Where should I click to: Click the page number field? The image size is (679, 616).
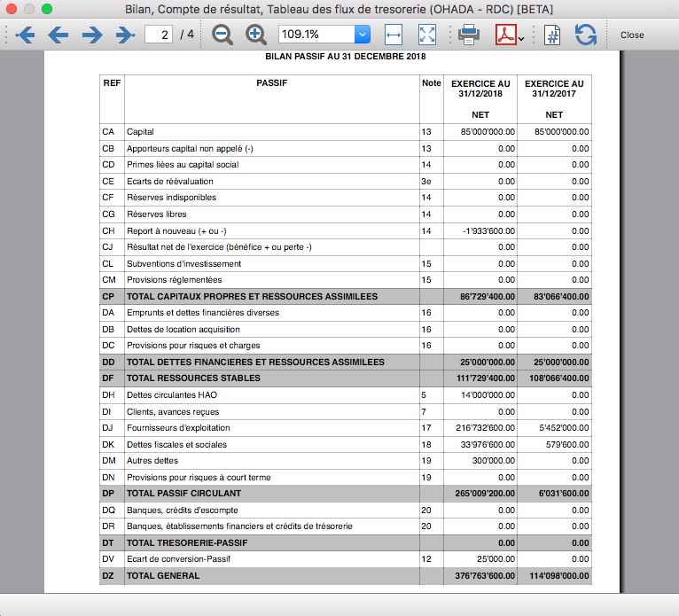coord(159,35)
